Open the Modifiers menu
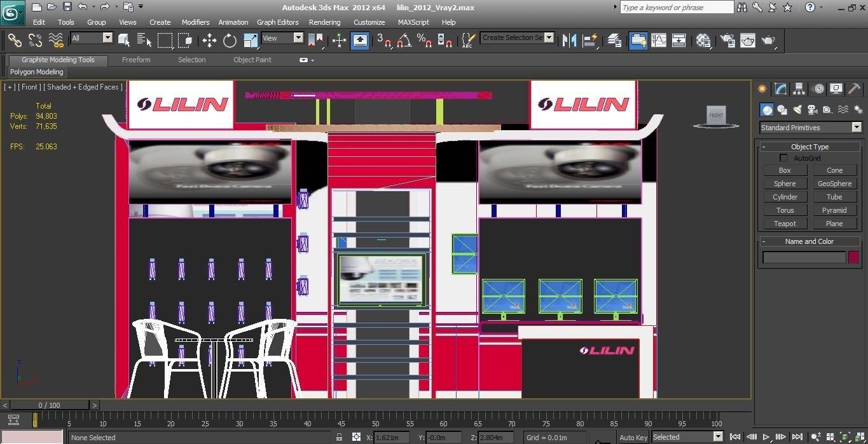 195,22
